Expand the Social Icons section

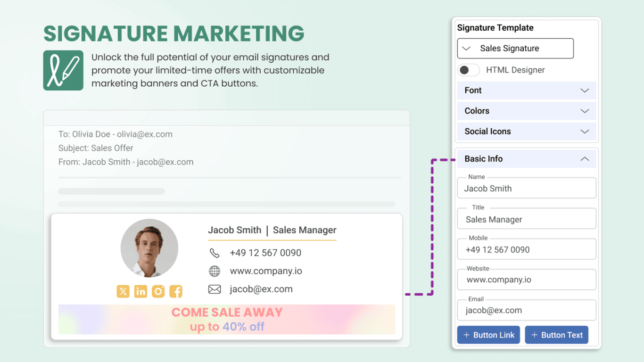pos(527,132)
